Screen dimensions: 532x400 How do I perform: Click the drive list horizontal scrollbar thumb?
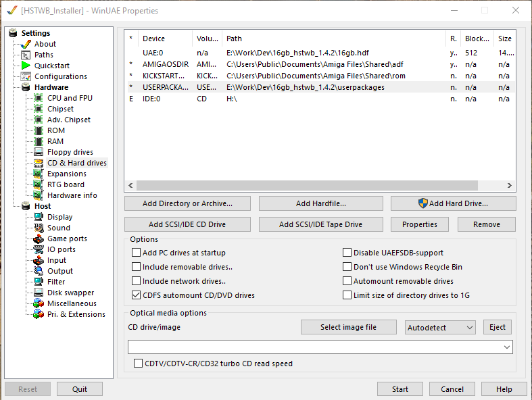tap(307, 186)
